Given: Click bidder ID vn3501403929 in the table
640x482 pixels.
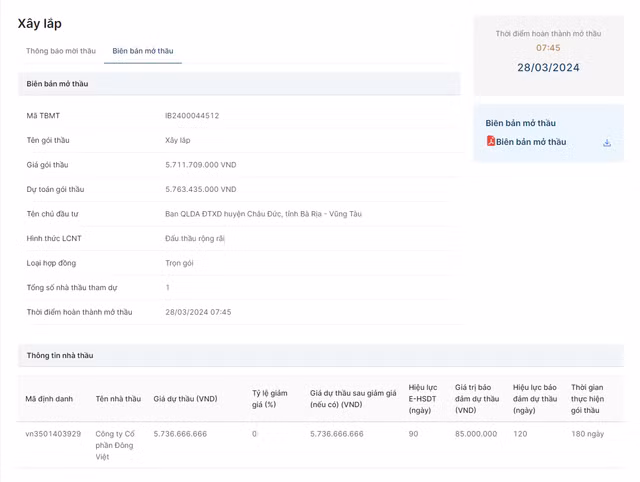Looking at the screenshot, I should [53, 434].
